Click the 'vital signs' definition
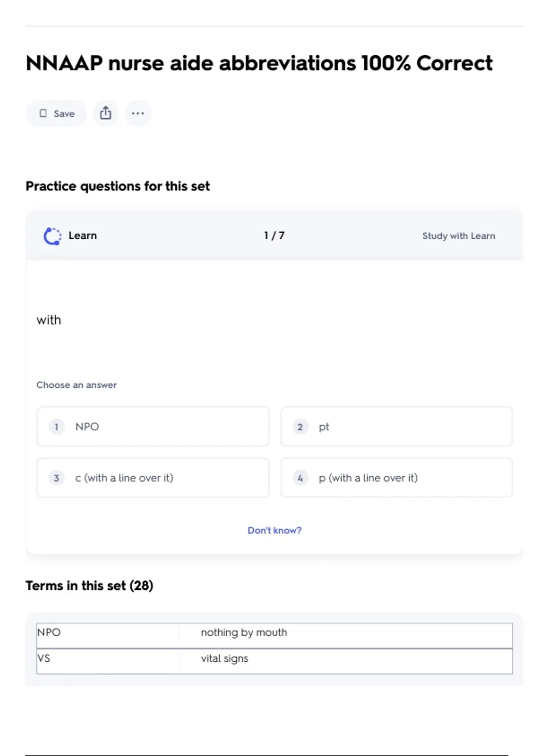 (x=224, y=658)
